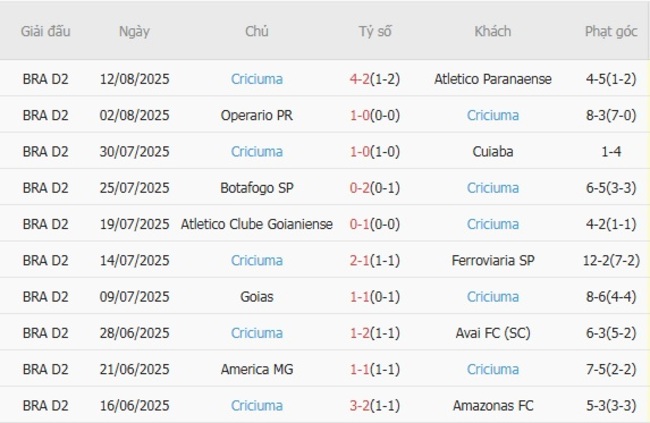Open the Operario PR team link
This screenshot has width=650, height=423.
256,115
